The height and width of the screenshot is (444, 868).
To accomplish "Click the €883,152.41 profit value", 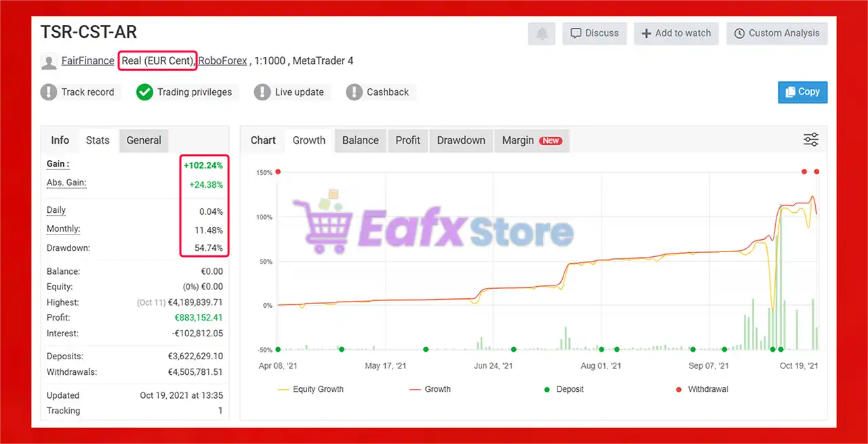I will tap(199, 317).
